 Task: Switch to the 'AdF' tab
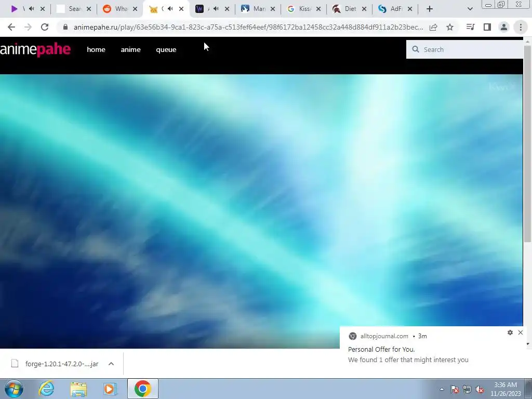pyautogui.click(x=391, y=9)
